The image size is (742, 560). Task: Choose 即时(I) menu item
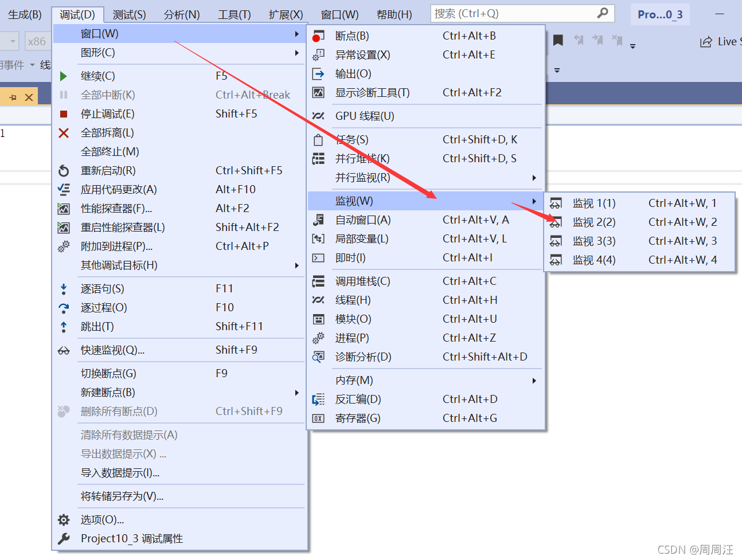point(426,258)
